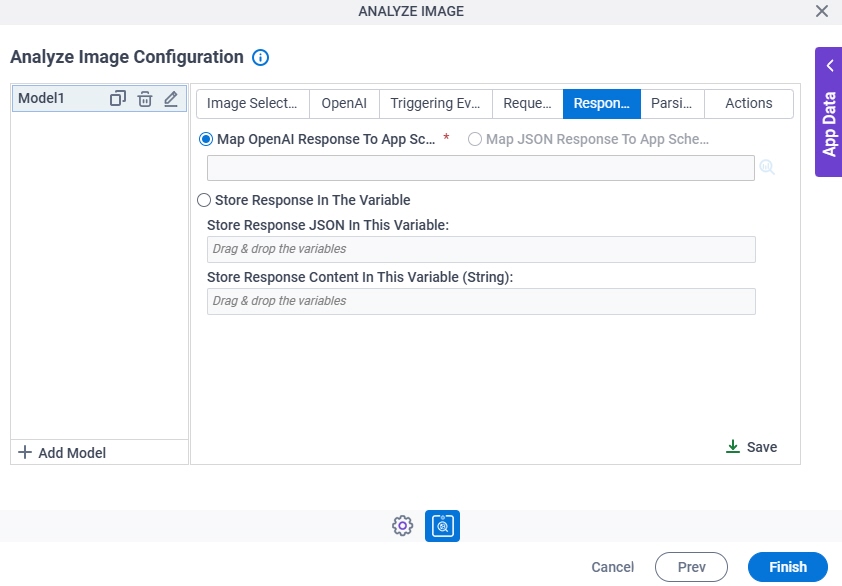Open the Actions tab
The width and height of the screenshot is (842, 586).
click(749, 104)
